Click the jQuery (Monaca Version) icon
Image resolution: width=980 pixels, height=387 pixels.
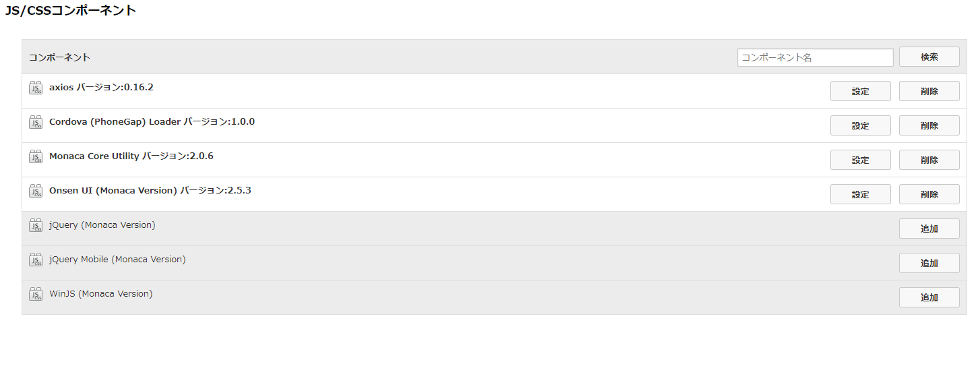[x=36, y=225]
